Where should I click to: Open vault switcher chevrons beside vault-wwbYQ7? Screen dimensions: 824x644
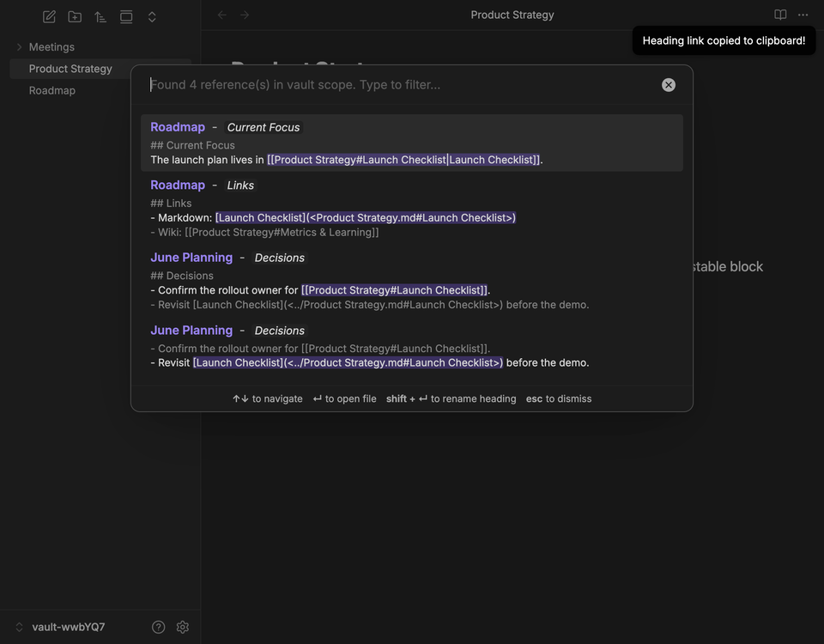(20, 627)
